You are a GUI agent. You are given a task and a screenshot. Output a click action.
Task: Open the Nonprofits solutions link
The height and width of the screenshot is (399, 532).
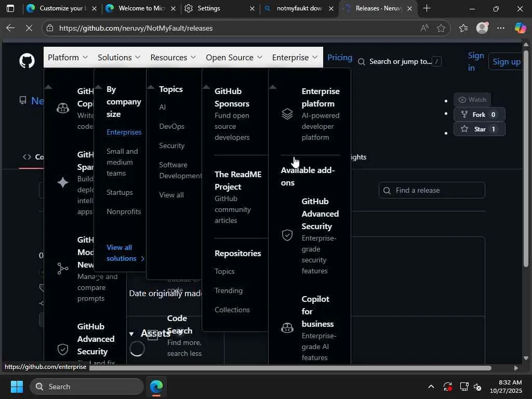(124, 211)
